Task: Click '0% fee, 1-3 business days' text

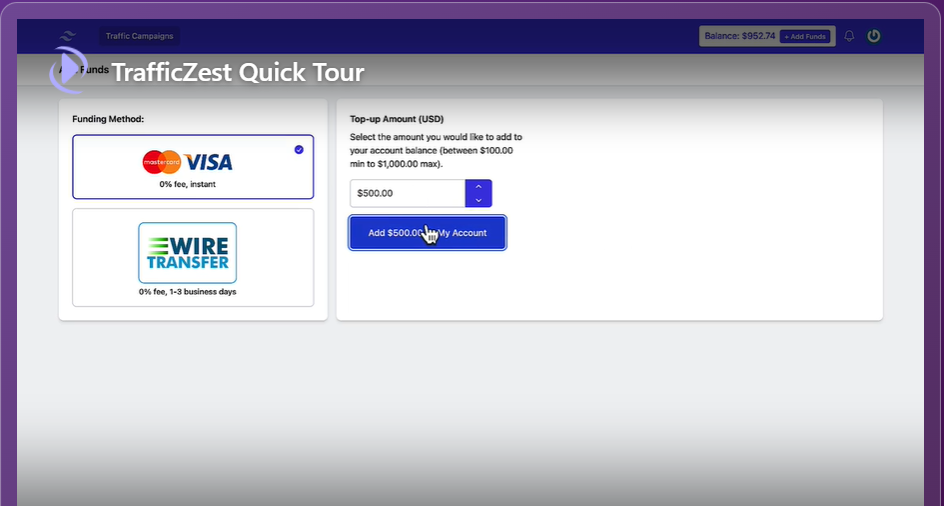Action: point(187,292)
